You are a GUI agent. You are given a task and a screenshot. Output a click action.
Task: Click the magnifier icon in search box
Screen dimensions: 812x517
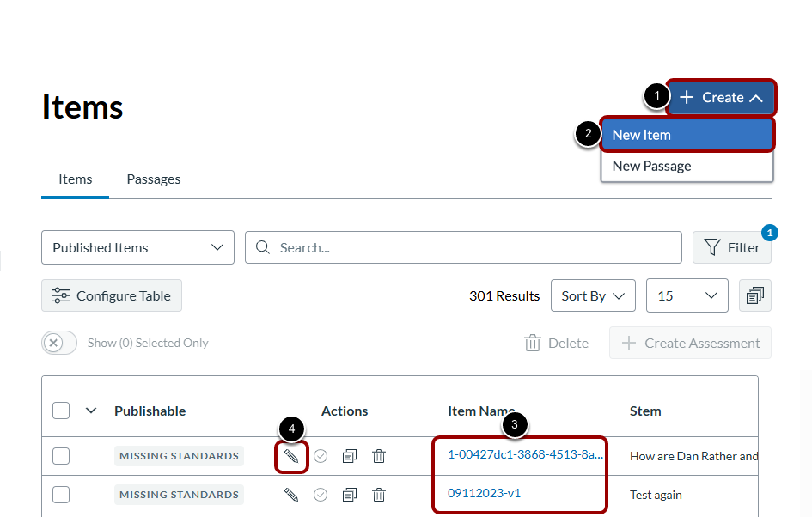(263, 247)
